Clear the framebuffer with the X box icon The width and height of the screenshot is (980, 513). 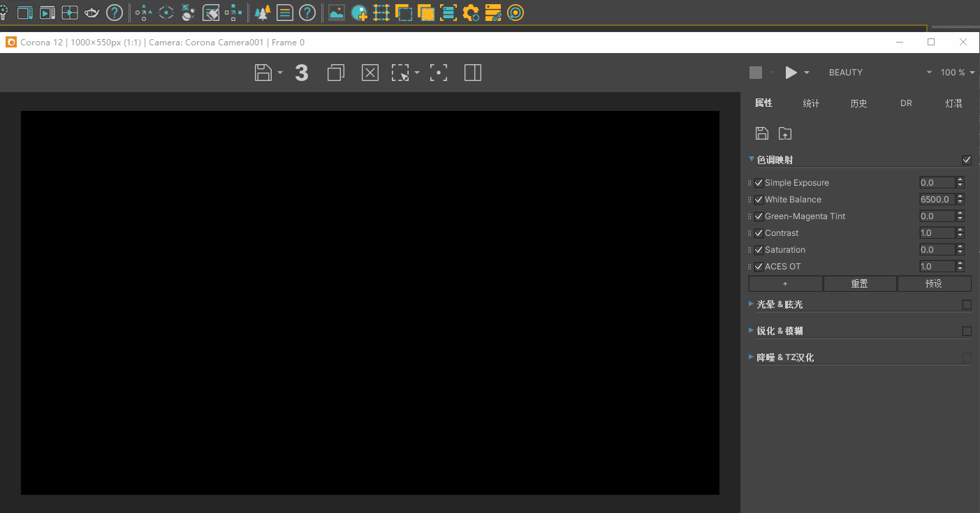(370, 73)
